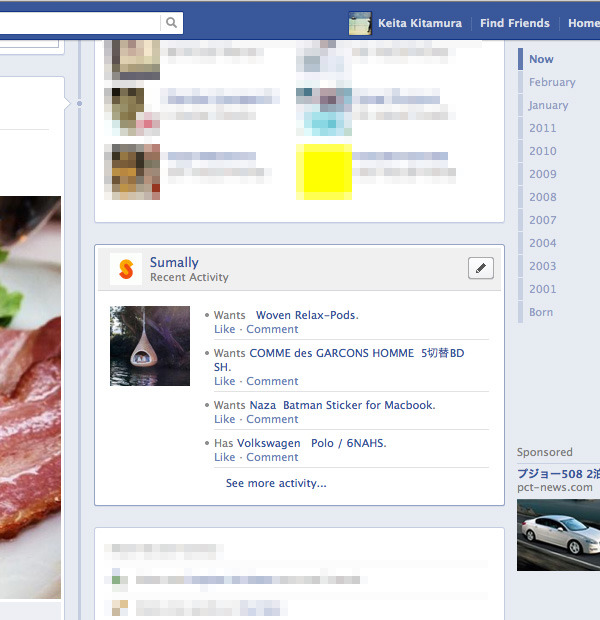The height and width of the screenshot is (620, 600).
Task: Select 2011 in timeline navigation
Action: point(543,128)
